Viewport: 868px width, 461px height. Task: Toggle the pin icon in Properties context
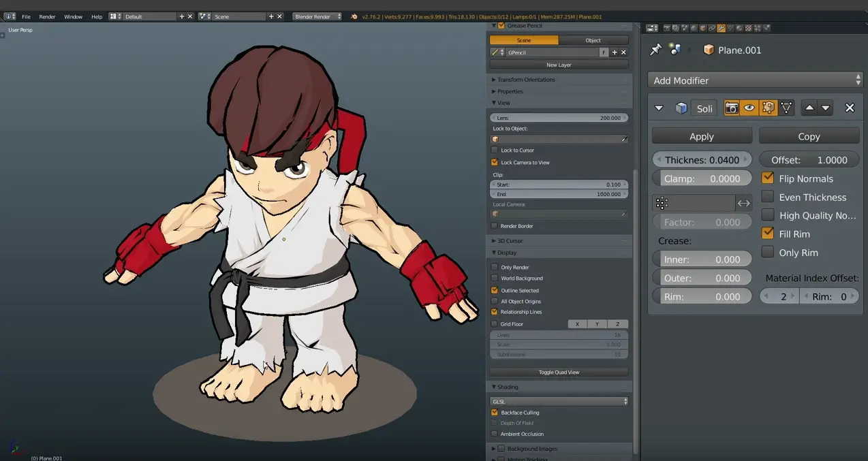tap(655, 50)
